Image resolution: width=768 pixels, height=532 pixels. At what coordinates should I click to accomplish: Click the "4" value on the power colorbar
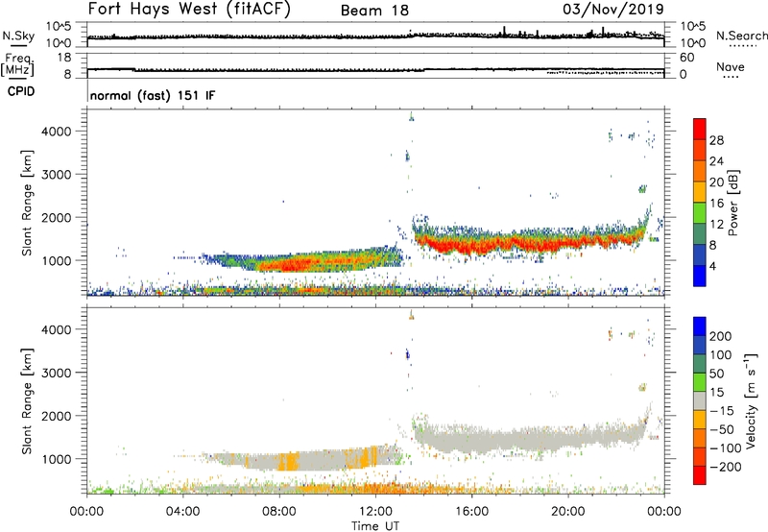(x=713, y=266)
